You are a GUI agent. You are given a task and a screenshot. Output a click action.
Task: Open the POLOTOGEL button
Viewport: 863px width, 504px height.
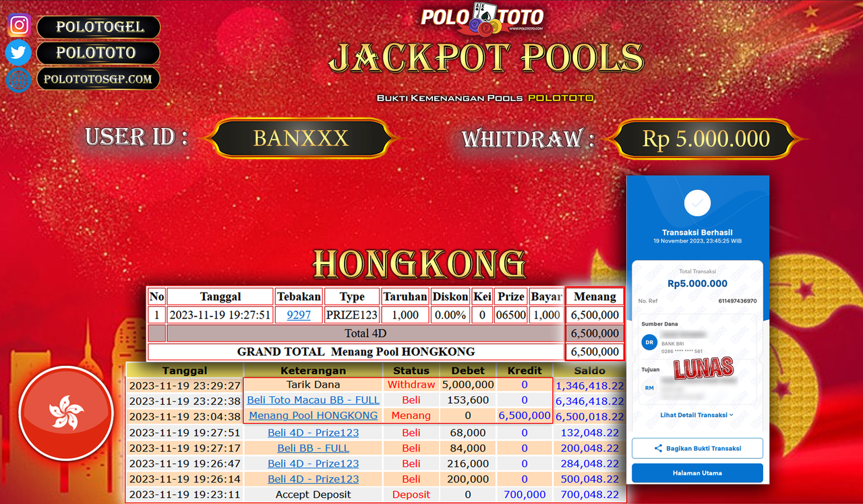coord(98,28)
